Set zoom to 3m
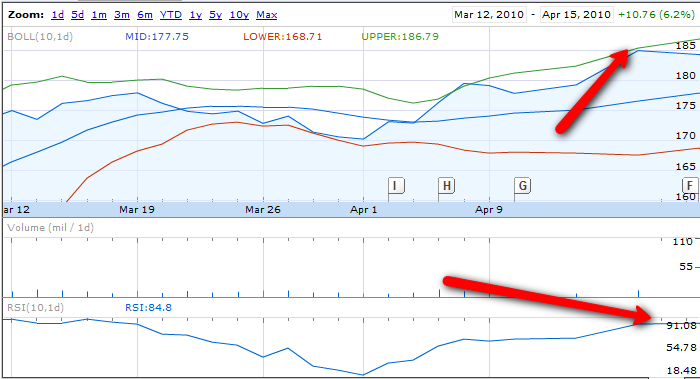 [121, 15]
